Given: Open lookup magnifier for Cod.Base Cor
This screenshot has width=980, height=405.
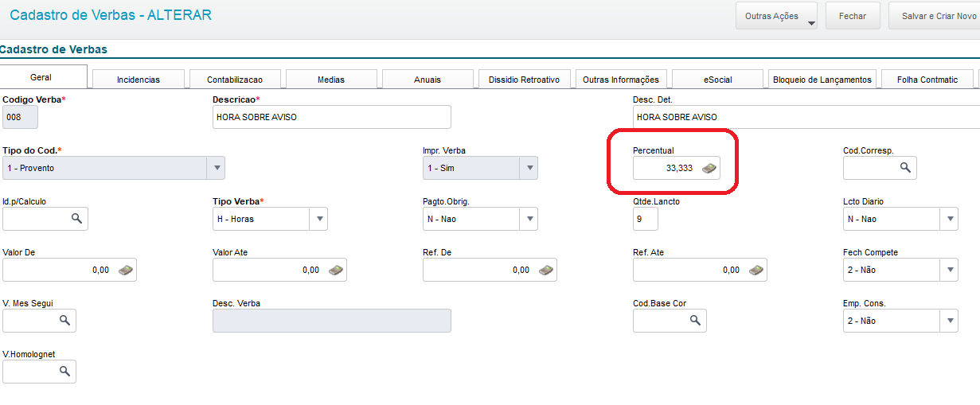Looking at the screenshot, I should coord(695,321).
